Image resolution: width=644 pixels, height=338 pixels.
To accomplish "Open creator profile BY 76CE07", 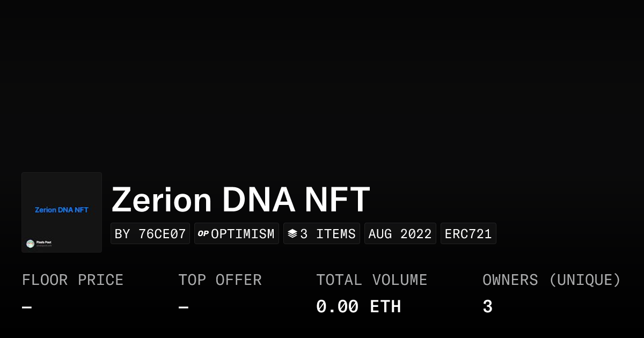I will [150, 234].
